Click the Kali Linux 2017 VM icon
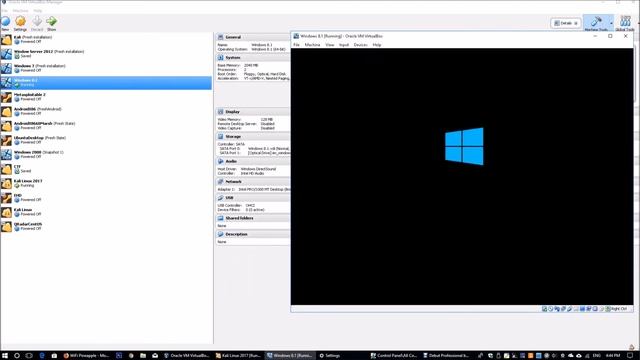The image size is (640, 360). [6, 184]
